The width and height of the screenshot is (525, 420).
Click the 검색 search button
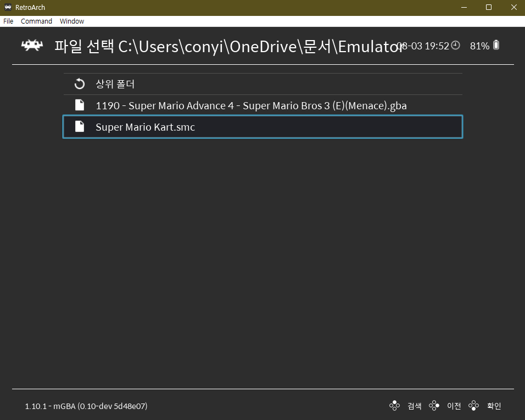tap(415, 406)
